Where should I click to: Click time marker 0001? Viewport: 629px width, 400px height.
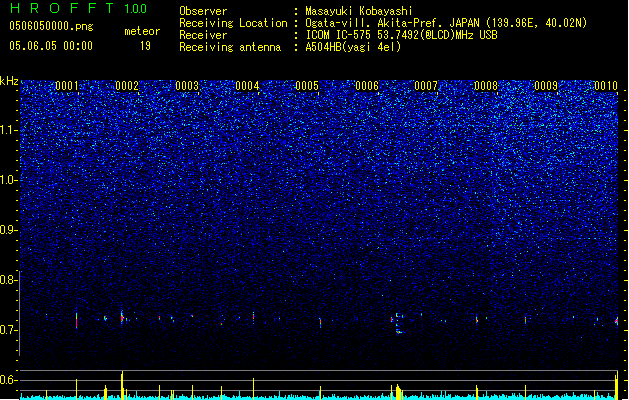67,85
